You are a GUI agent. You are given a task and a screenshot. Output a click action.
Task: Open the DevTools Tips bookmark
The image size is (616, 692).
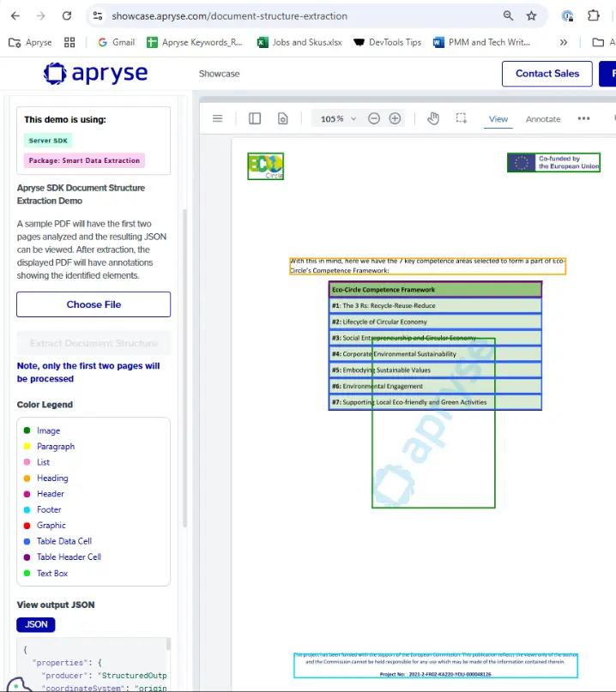tap(387, 42)
